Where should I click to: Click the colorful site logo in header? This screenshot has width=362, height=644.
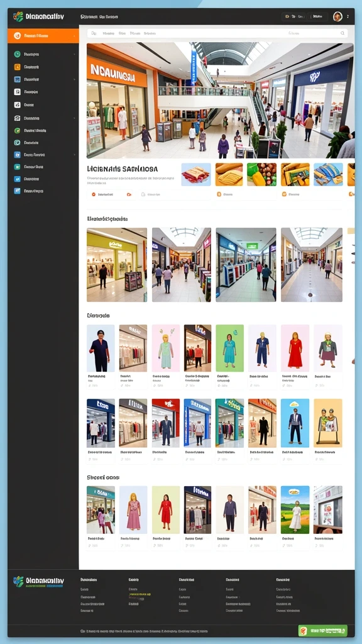click(18, 17)
